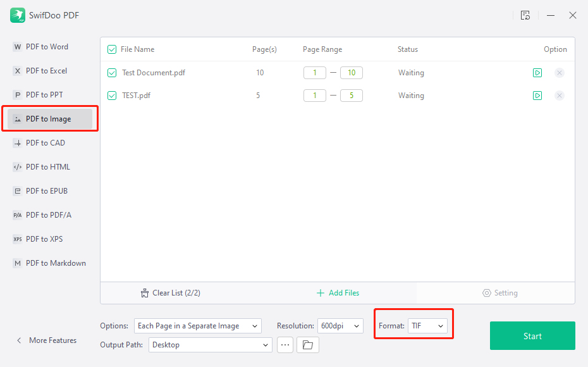Toggle the select-all File Name checkbox
The height and width of the screenshot is (367, 588).
coord(112,49)
